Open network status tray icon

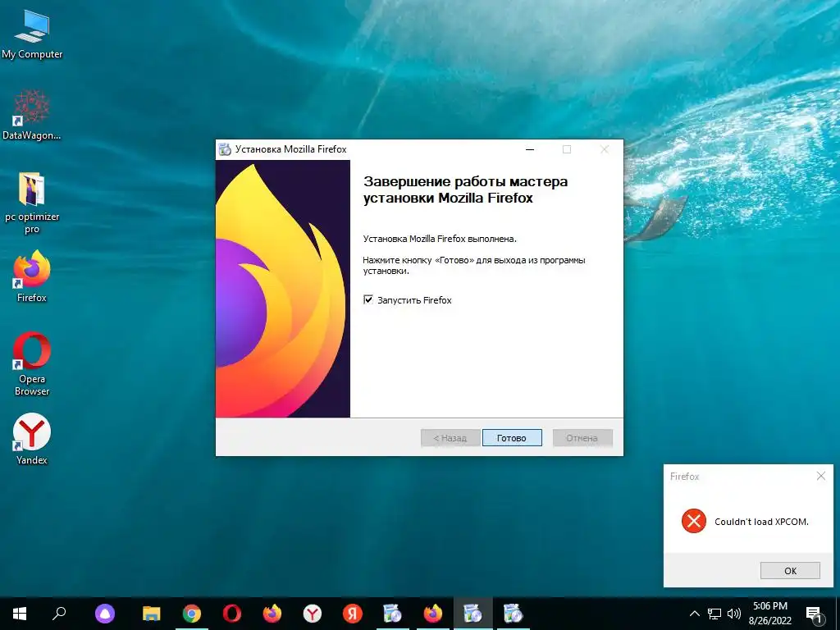pos(714,614)
